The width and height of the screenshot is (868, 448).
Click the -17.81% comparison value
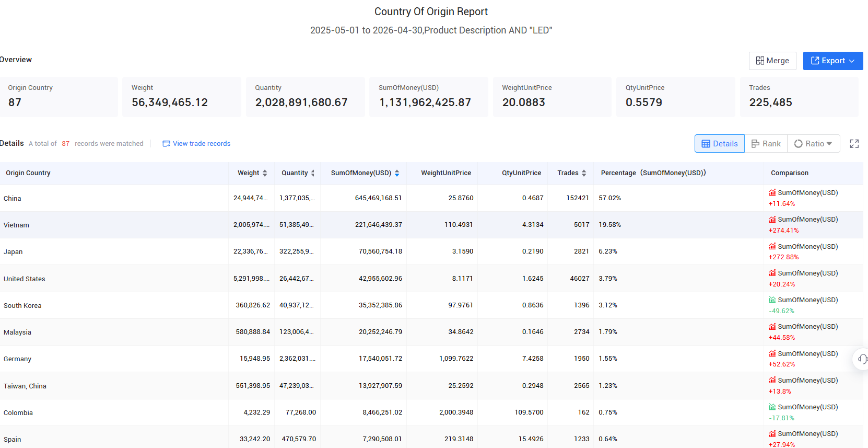tap(782, 418)
